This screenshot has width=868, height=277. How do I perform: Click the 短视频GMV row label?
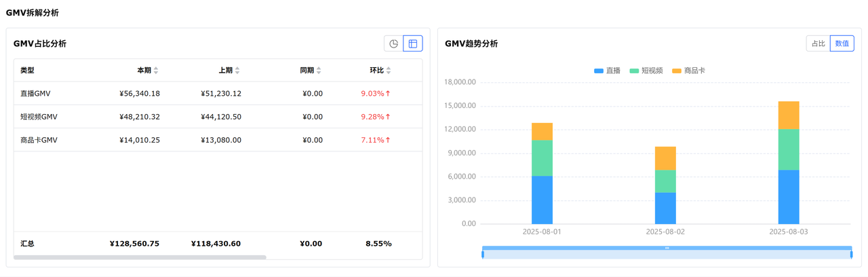click(39, 117)
